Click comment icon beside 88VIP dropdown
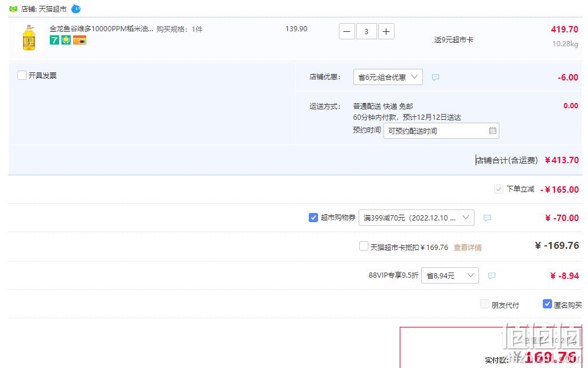The height and width of the screenshot is (368, 588). tap(492, 275)
